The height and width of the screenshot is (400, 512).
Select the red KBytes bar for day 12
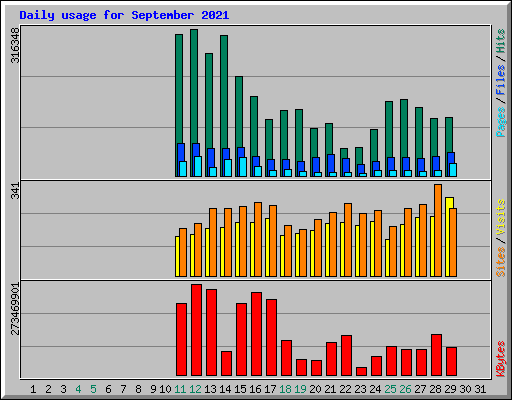[x=196, y=330]
